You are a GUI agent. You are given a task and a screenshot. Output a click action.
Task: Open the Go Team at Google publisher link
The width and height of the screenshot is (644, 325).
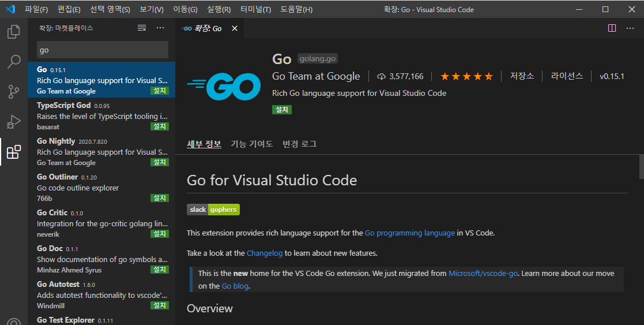coord(316,77)
